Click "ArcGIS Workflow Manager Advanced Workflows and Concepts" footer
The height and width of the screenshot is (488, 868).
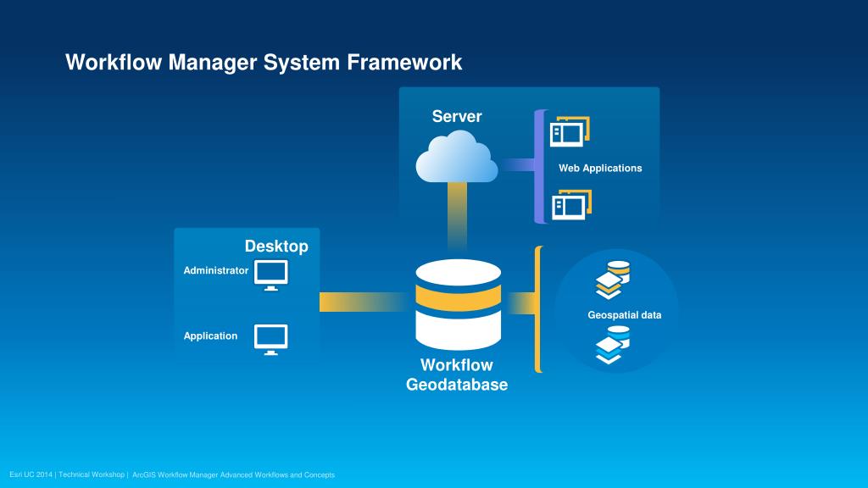[234, 474]
